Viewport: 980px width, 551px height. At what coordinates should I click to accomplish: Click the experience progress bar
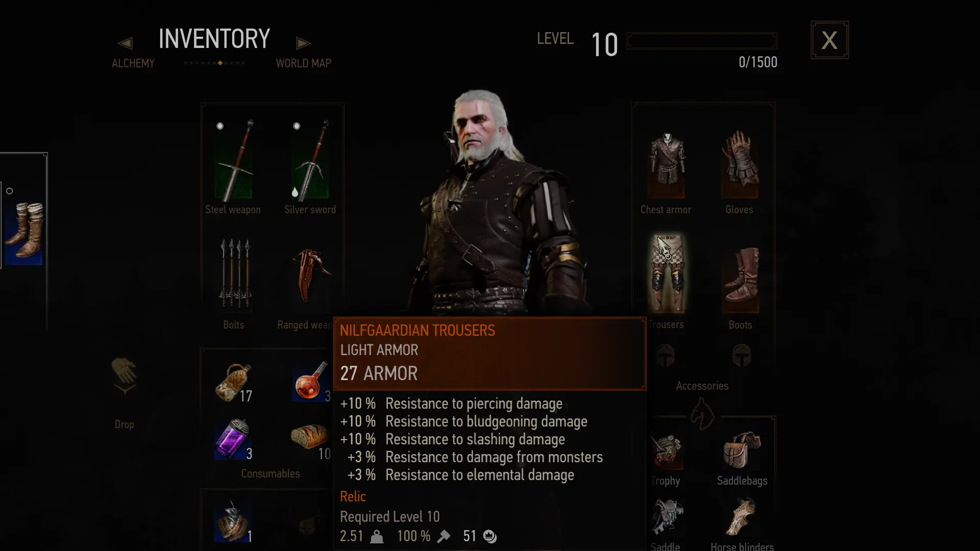point(702,41)
